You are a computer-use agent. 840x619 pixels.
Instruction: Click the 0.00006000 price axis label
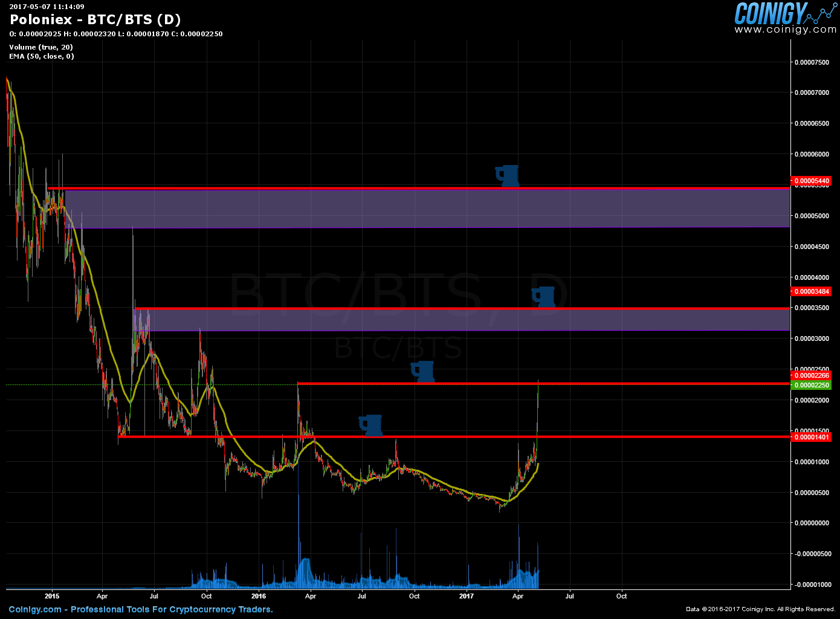pyautogui.click(x=811, y=154)
